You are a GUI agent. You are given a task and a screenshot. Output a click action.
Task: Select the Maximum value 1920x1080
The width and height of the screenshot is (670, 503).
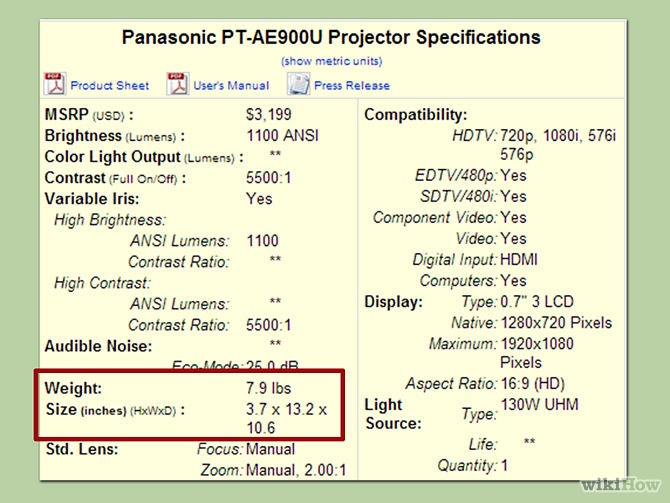point(537,344)
